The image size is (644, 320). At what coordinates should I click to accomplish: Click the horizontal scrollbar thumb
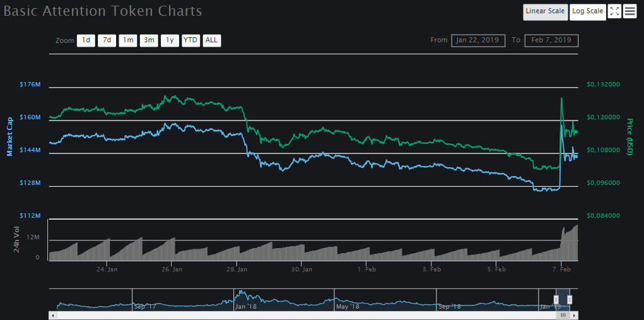(563, 315)
